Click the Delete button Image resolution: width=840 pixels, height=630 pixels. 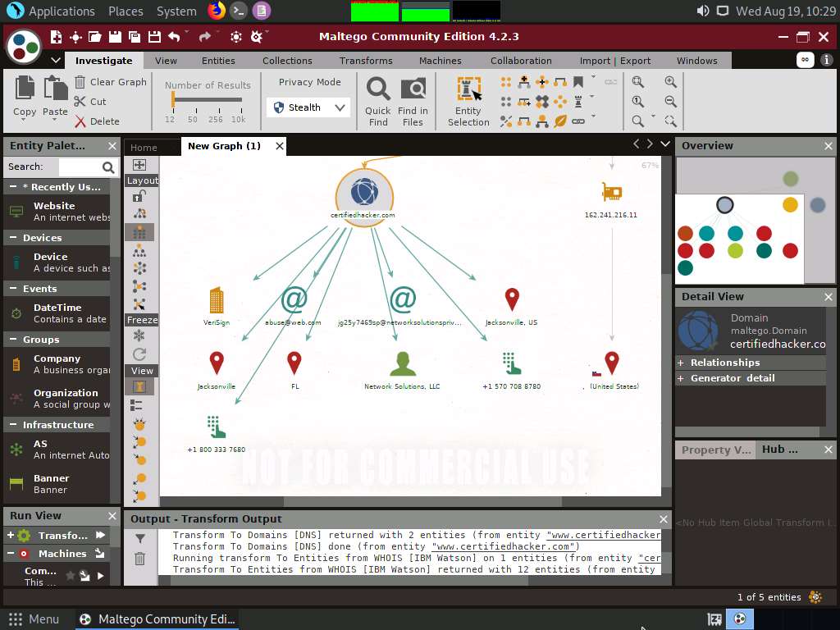(x=97, y=121)
